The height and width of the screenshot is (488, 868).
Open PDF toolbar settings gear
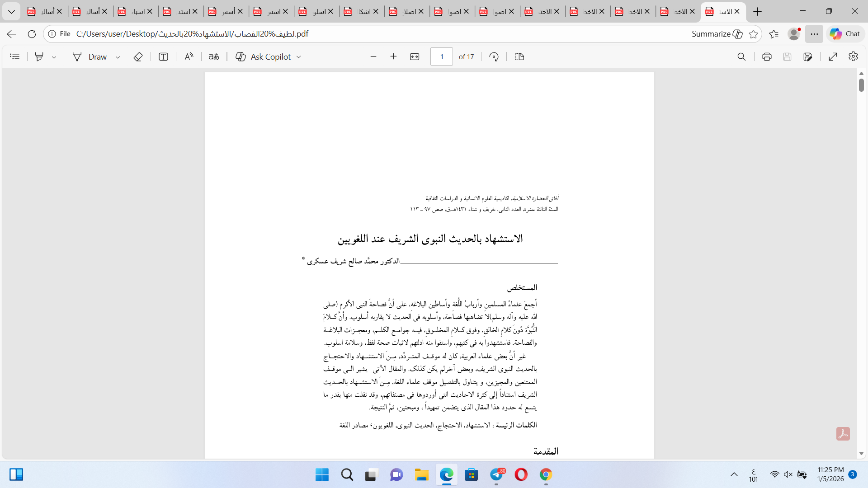[853, 56]
